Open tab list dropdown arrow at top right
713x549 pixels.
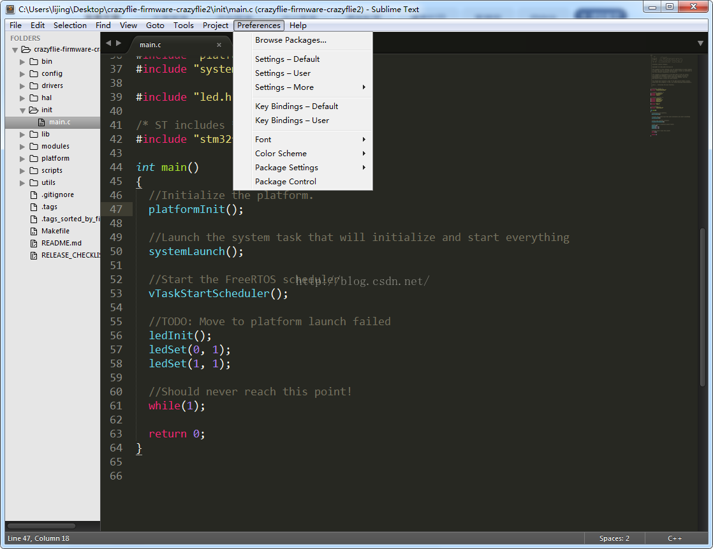(x=700, y=43)
